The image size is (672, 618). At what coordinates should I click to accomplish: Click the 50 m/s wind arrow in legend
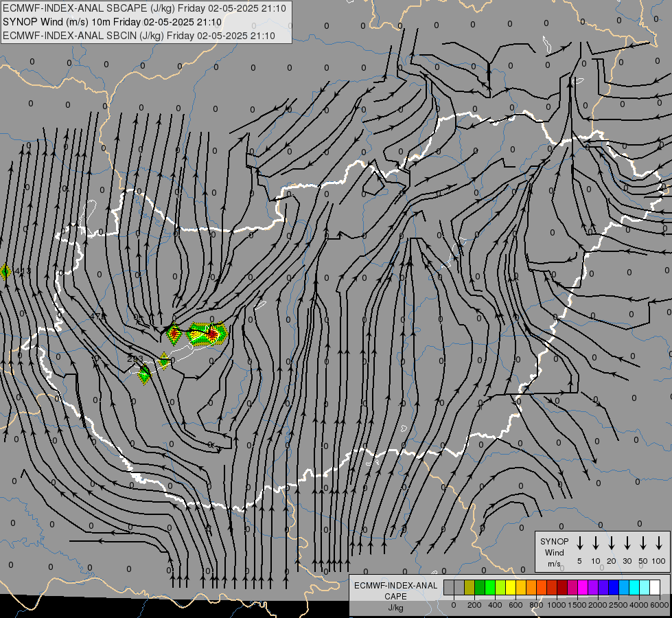pyautogui.click(x=643, y=542)
